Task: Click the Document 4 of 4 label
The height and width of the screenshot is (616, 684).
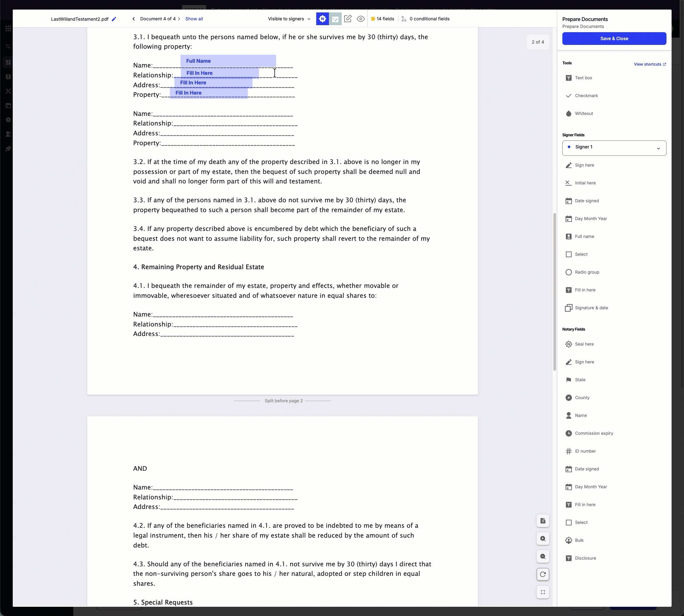Action: pos(158,19)
